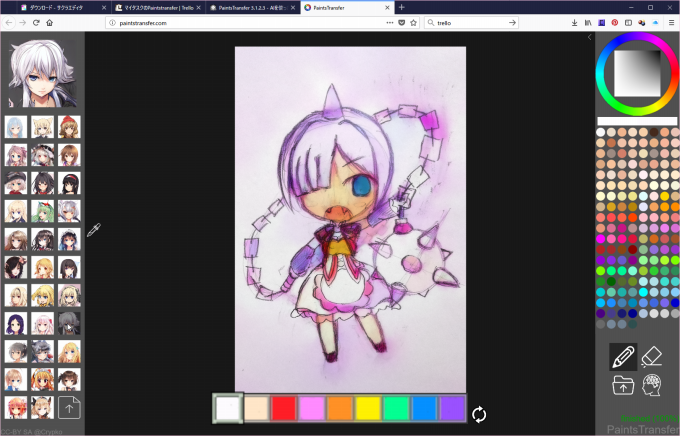Close the PaintsTransfer tab
Viewport: 680px width, 436px height.
[387, 7]
